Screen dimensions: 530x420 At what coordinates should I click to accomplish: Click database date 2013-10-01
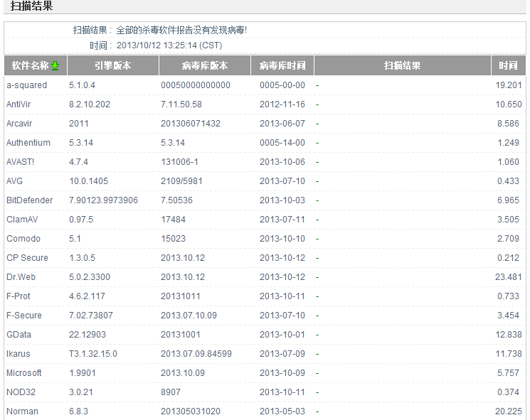tap(282, 335)
